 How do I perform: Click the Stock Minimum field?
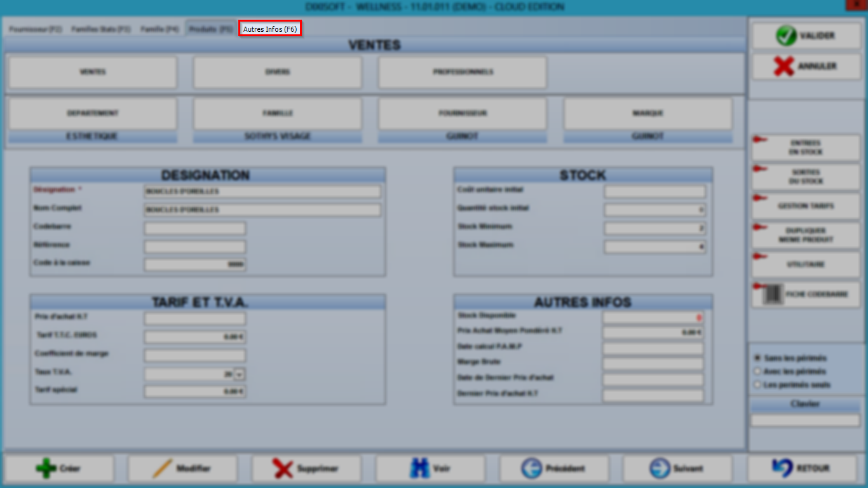click(x=655, y=228)
